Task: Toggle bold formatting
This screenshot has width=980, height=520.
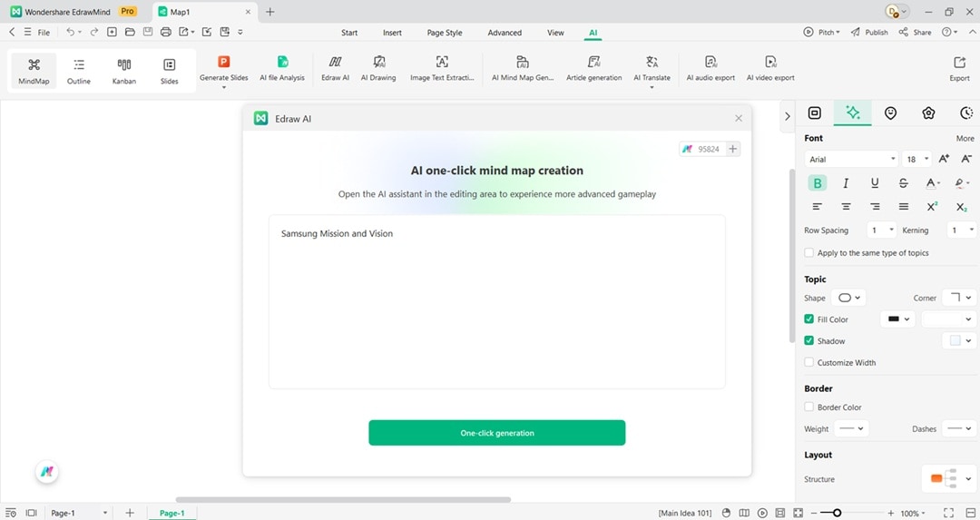Action: (x=817, y=182)
